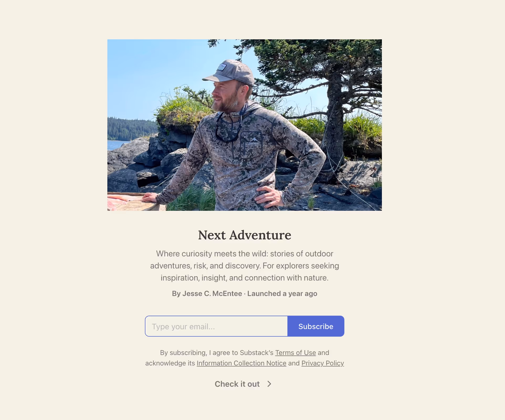Image resolution: width=505 pixels, height=420 pixels.
Task: Click the chevron arrow beside Check it out
Action: coord(269,384)
